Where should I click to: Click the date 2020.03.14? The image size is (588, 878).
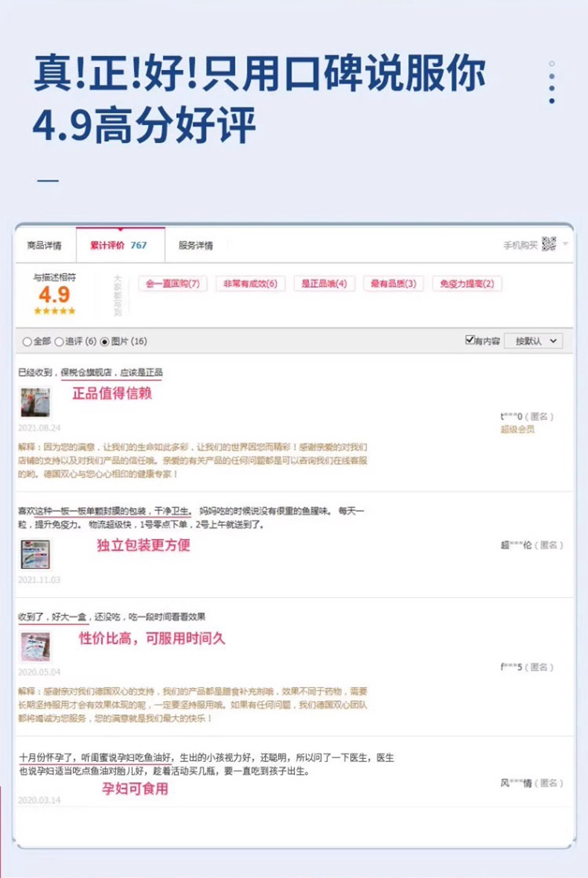click(x=39, y=800)
